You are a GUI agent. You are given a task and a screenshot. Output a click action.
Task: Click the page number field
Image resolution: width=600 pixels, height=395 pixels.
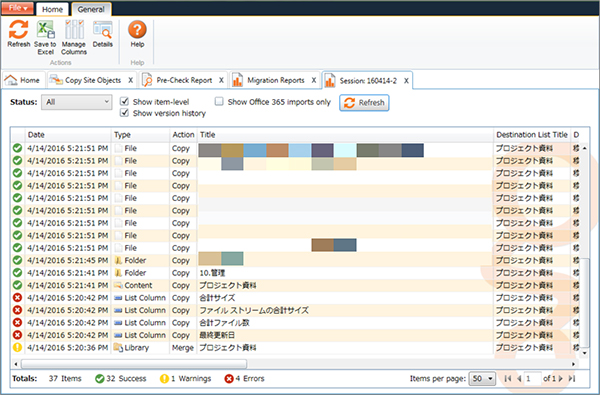[533, 379]
